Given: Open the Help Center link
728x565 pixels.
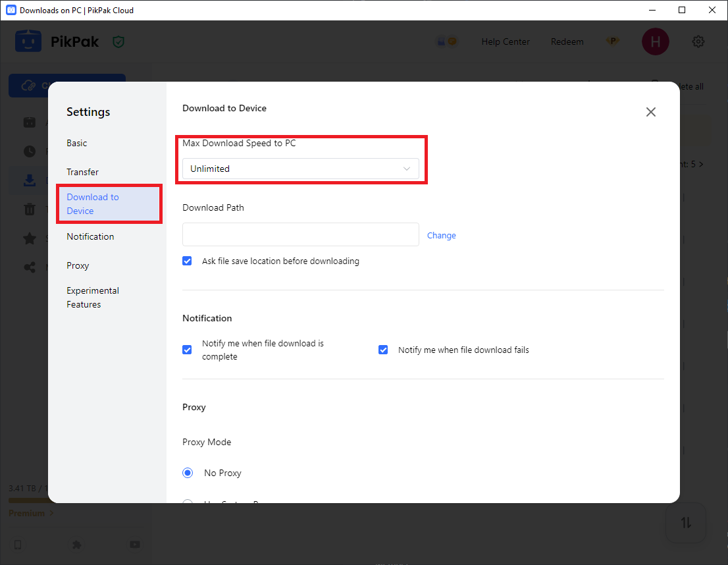Looking at the screenshot, I should (505, 41).
